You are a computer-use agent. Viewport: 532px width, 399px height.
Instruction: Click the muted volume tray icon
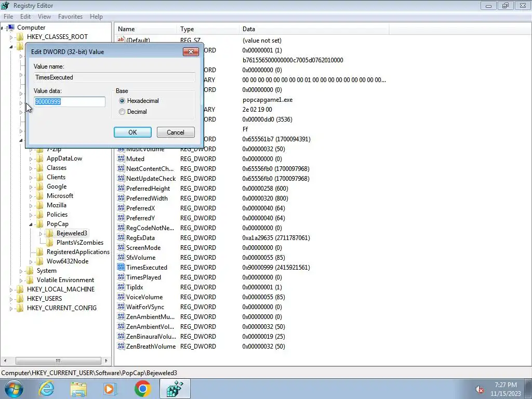tap(479, 390)
